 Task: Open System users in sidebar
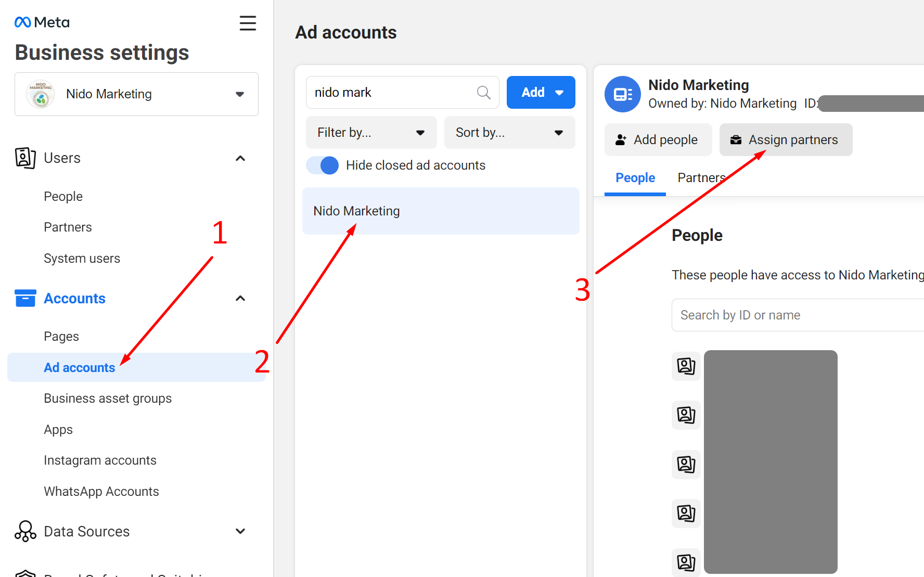point(82,259)
